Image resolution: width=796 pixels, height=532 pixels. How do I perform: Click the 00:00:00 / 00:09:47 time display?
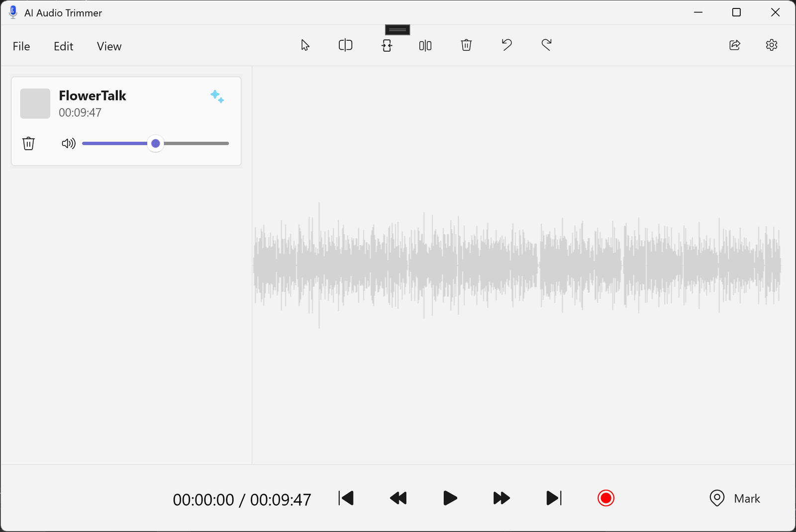pos(242,500)
